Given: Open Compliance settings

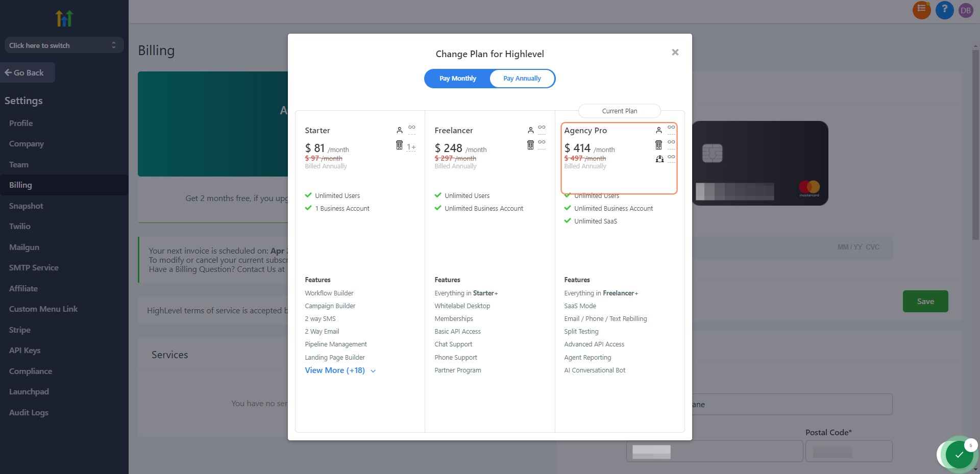Looking at the screenshot, I should tap(31, 371).
